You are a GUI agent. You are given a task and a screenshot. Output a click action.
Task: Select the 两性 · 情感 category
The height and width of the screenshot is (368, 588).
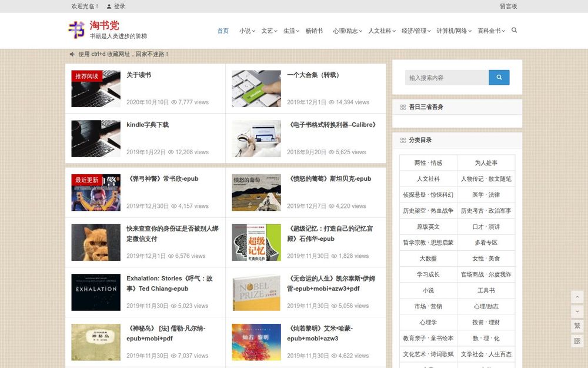coord(428,163)
